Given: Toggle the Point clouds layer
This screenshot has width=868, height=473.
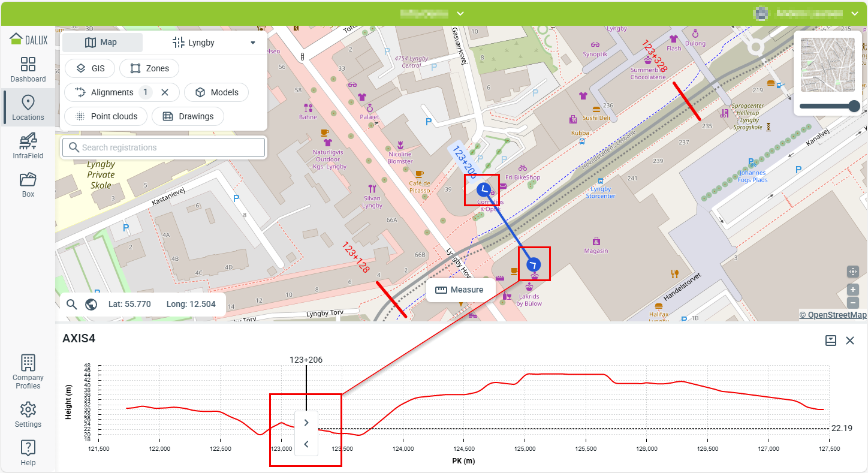Looking at the screenshot, I should [106, 116].
